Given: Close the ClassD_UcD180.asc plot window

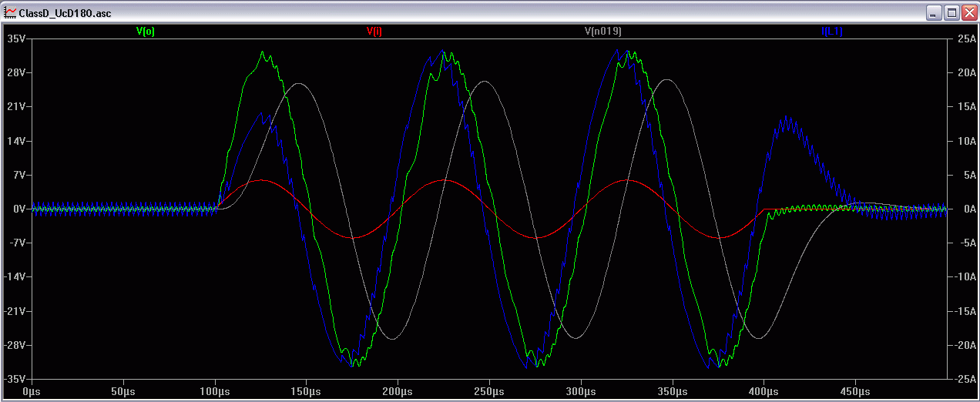Looking at the screenshot, I should click(968, 13).
